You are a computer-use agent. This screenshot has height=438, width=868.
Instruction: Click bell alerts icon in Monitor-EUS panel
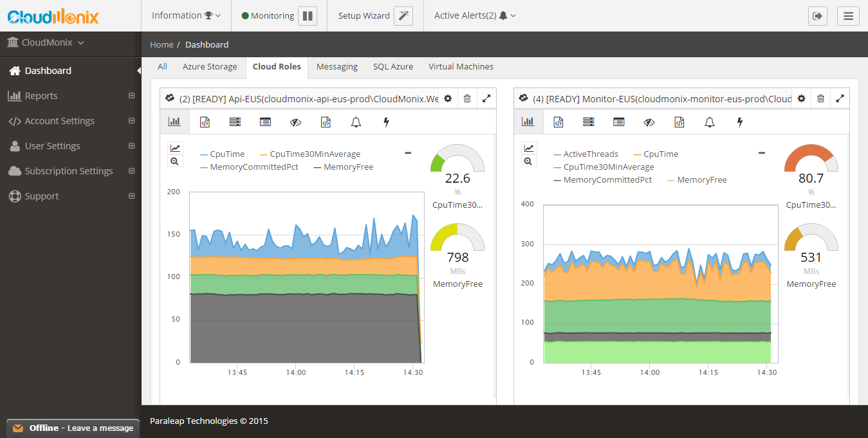tap(709, 122)
